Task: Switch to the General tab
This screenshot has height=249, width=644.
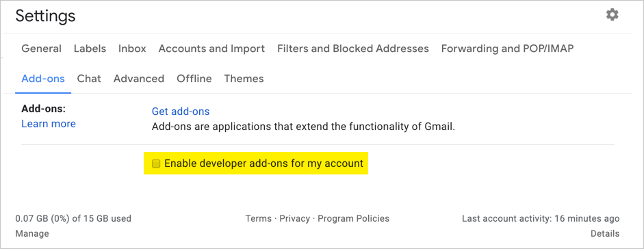Action: [42, 49]
